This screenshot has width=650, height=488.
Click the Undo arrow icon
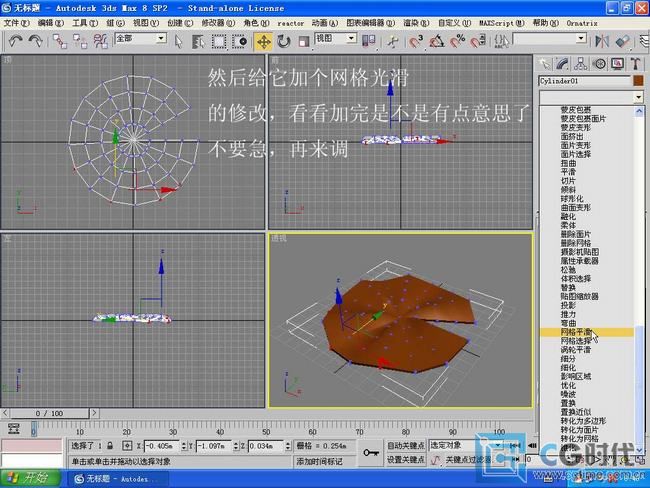[x=16, y=41]
